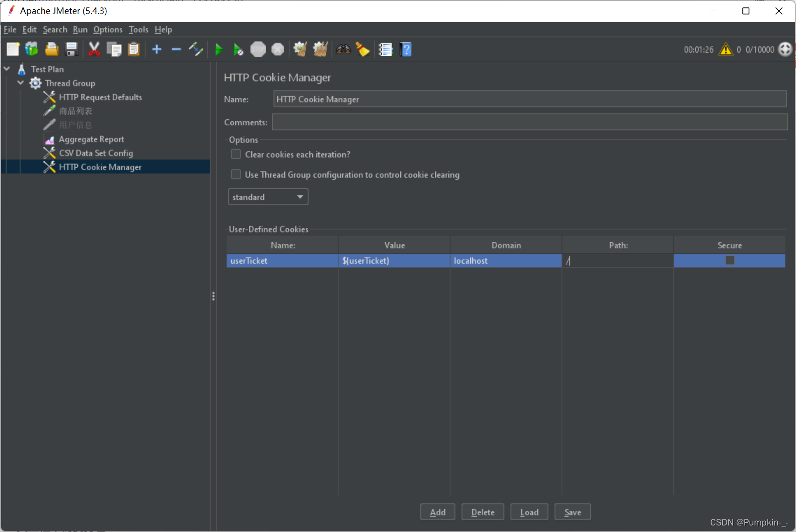Click the New test plan icon
This screenshot has width=796, height=532.
click(13, 49)
